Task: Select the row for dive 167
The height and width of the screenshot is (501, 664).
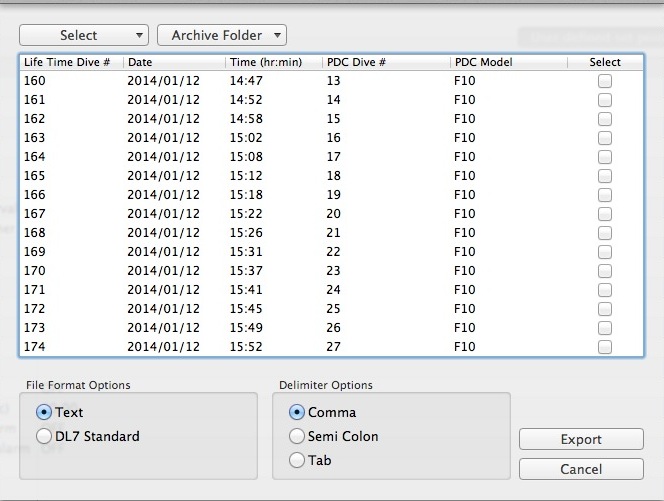Action: coord(300,214)
